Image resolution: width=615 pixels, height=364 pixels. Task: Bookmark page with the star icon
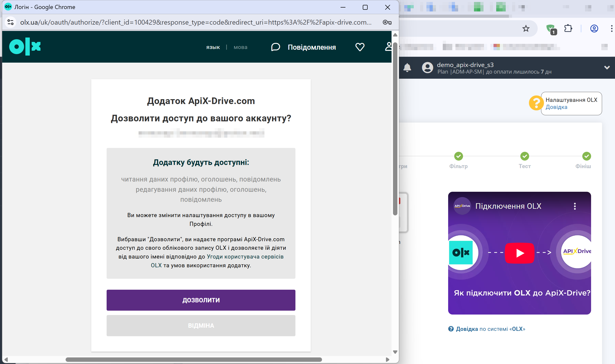(526, 29)
